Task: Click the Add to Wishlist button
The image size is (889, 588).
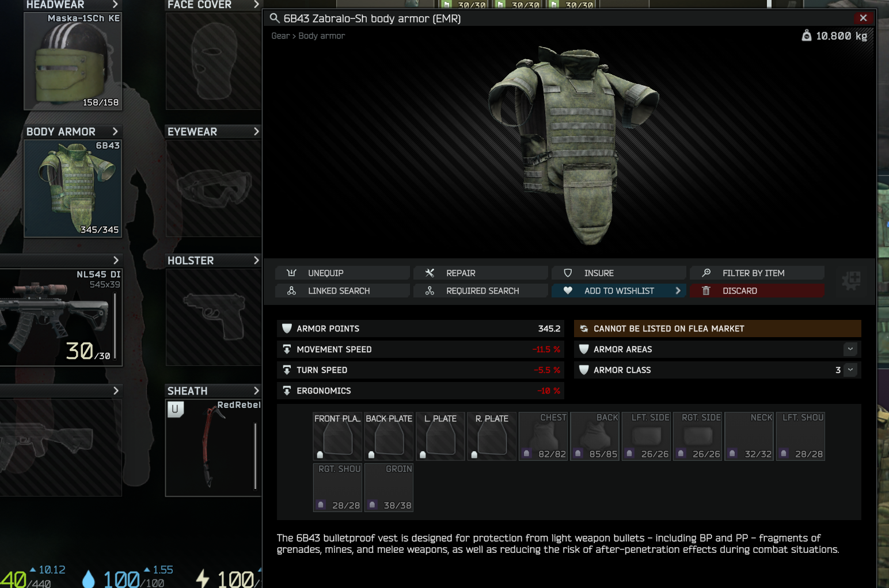Action: pos(619,291)
